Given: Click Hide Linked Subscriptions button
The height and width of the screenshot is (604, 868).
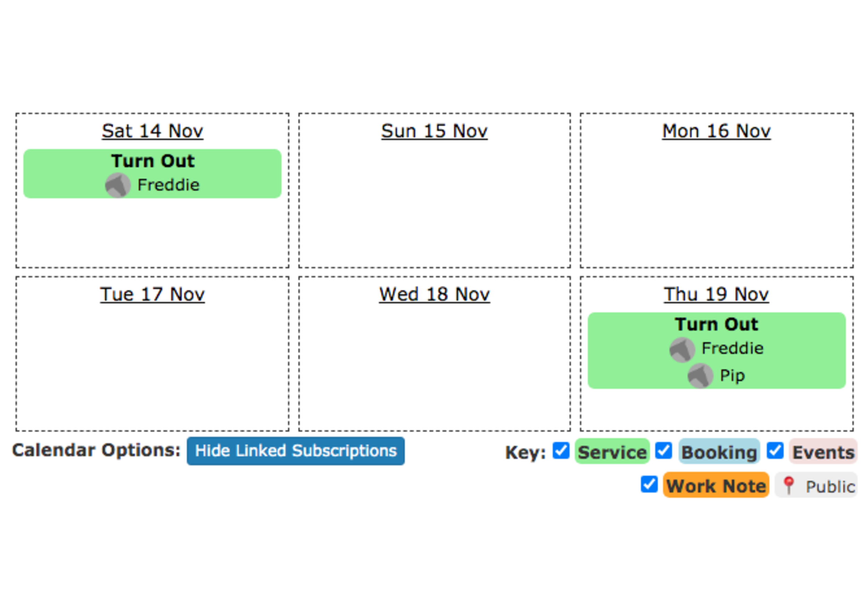Looking at the screenshot, I should (x=295, y=451).
